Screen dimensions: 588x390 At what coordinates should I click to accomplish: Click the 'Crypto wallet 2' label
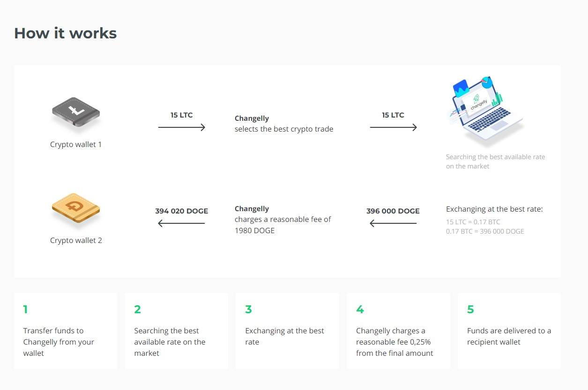click(76, 240)
